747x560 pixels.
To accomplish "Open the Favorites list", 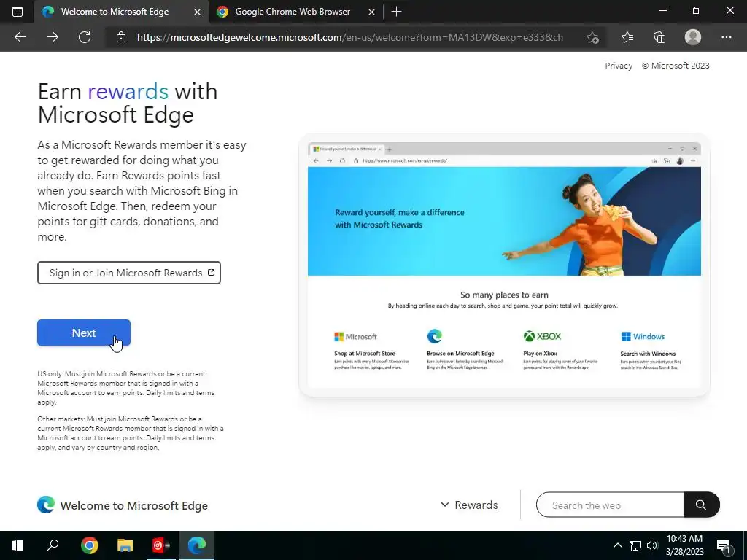I will [x=627, y=37].
